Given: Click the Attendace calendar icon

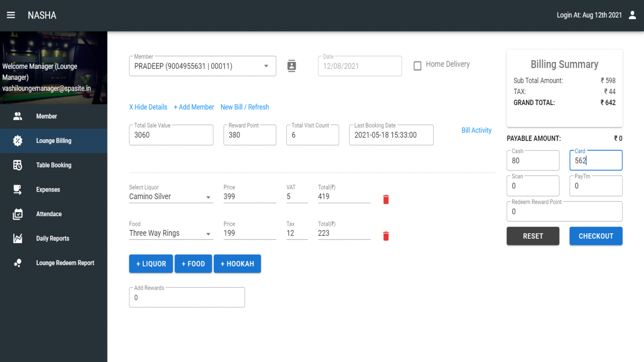Looking at the screenshot, I should tap(18, 214).
